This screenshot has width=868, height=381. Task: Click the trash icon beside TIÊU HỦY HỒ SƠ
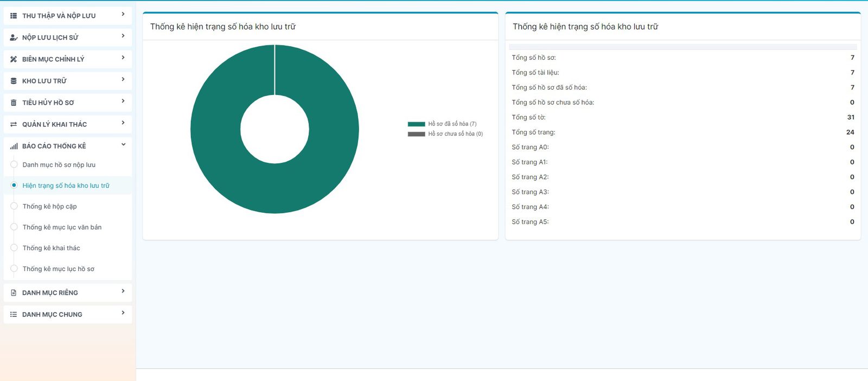[x=14, y=103]
